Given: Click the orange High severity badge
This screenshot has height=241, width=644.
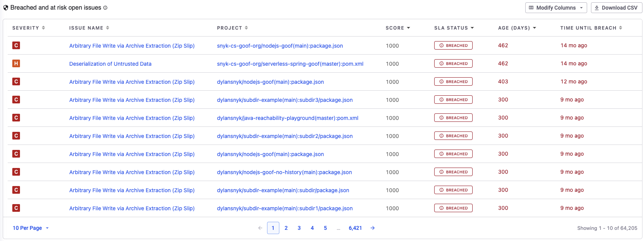Looking at the screenshot, I should 16,63.
